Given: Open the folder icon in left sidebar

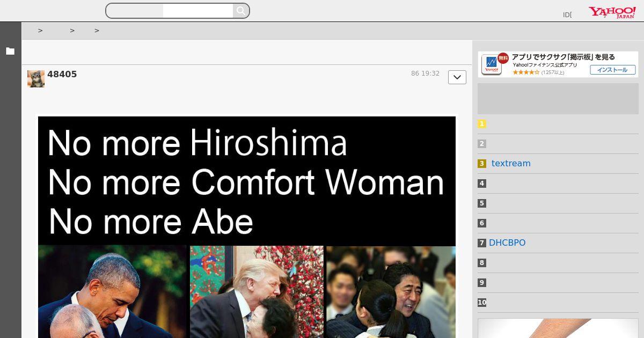Looking at the screenshot, I should click(x=10, y=52).
